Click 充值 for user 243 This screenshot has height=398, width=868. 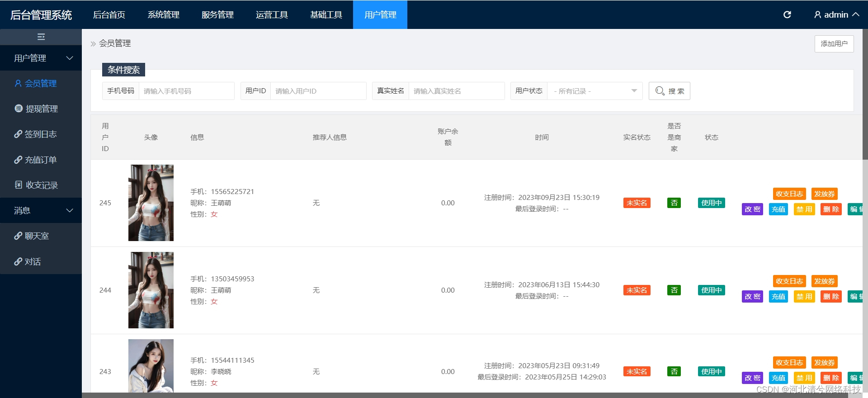[778, 378]
